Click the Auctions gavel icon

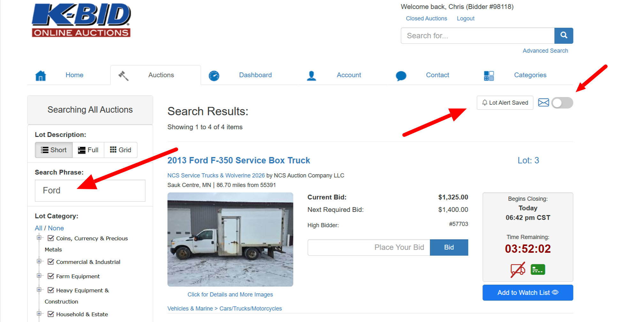point(124,76)
